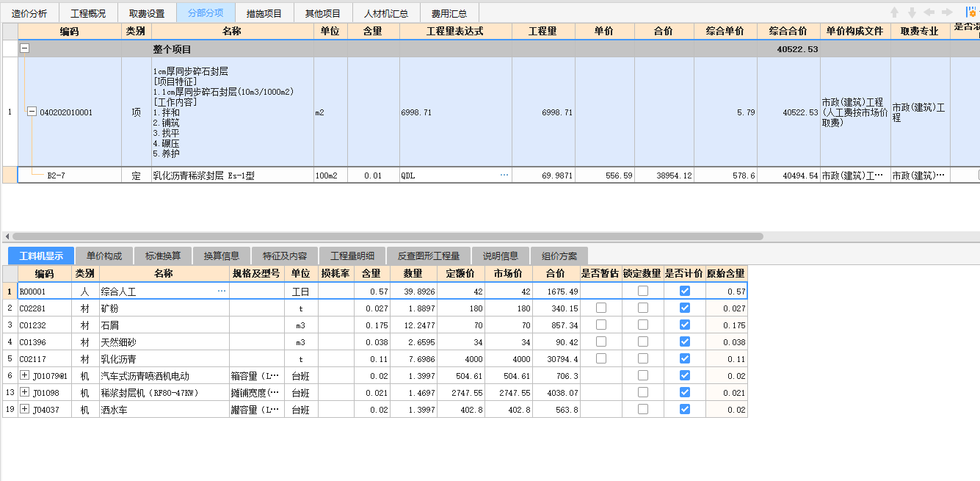Collapse the 整个项目 root row
The height and width of the screenshot is (481, 980).
tap(25, 48)
